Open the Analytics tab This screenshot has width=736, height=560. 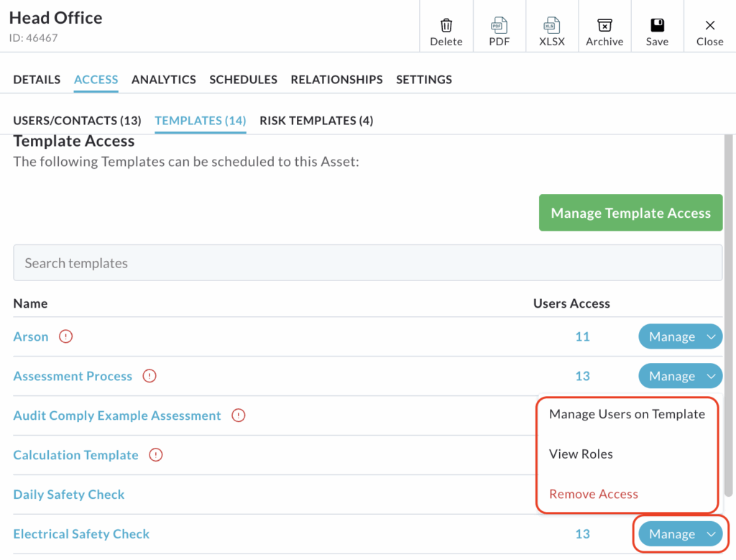click(x=163, y=80)
